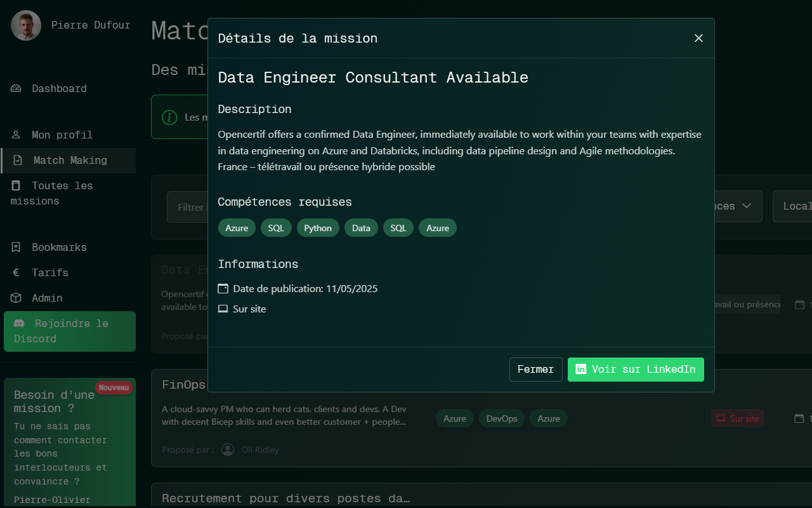This screenshot has width=812, height=508.
Task: Click the Pierre Dufour username
Action: (x=91, y=25)
